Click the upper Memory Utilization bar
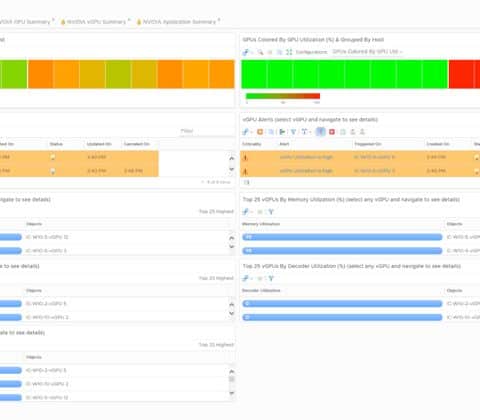This screenshot has height=420, width=480. click(342, 237)
